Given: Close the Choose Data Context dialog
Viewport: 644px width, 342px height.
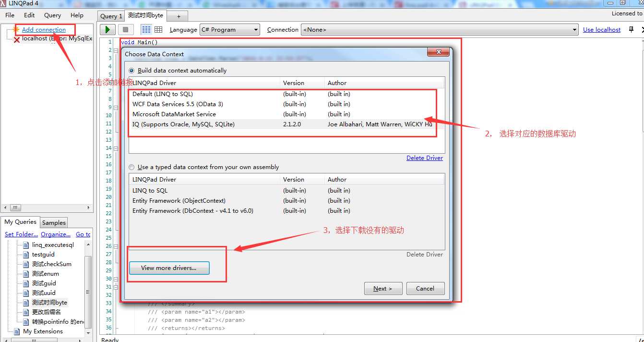Looking at the screenshot, I should [439, 52].
